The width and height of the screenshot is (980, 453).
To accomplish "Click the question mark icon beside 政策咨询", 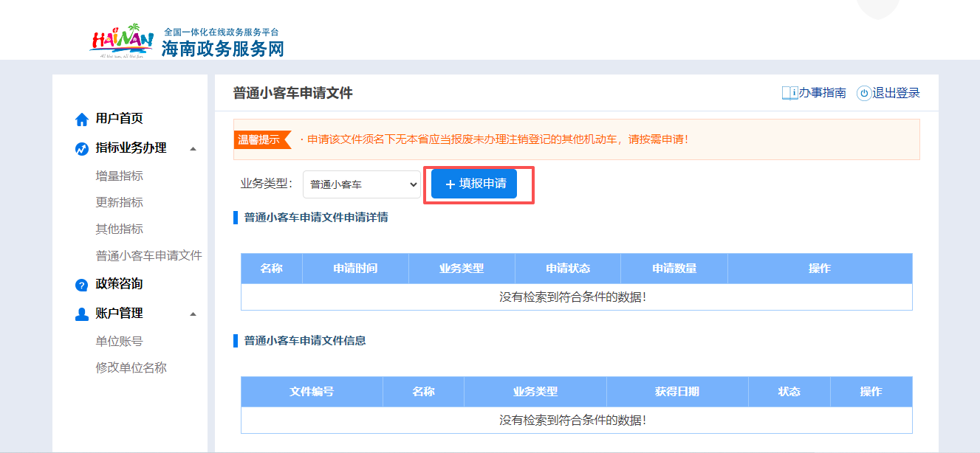I will [81, 283].
